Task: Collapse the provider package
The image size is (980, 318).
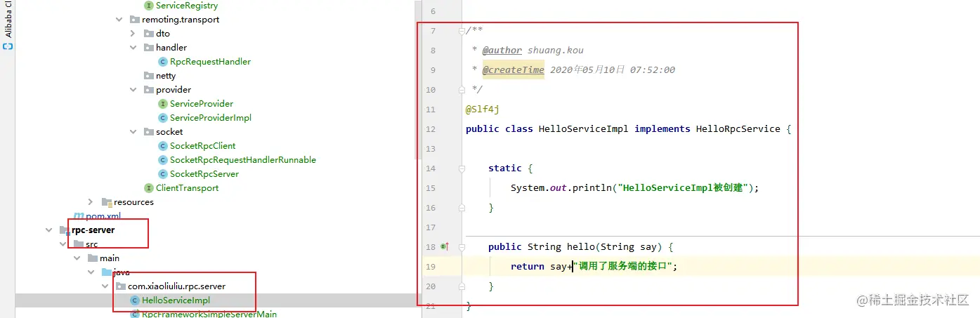Action: click(x=133, y=90)
